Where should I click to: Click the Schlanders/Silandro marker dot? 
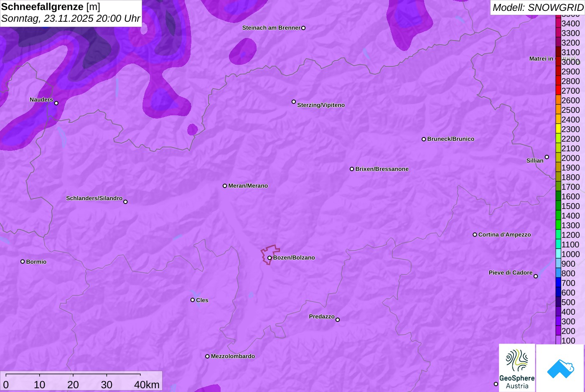(x=125, y=202)
